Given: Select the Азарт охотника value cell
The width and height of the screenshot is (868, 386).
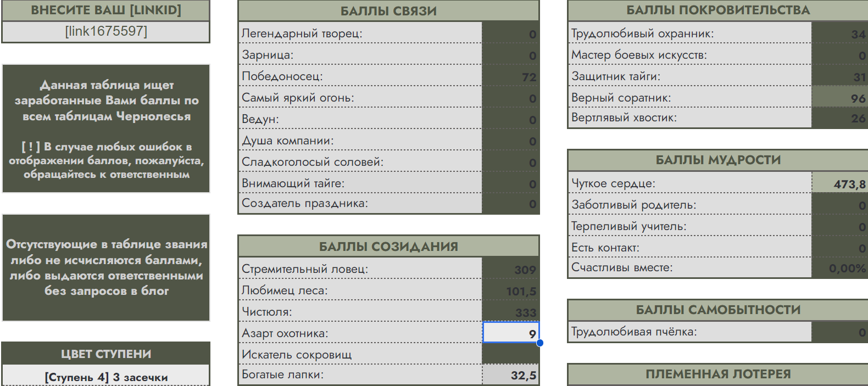Looking at the screenshot, I should [x=510, y=333].
